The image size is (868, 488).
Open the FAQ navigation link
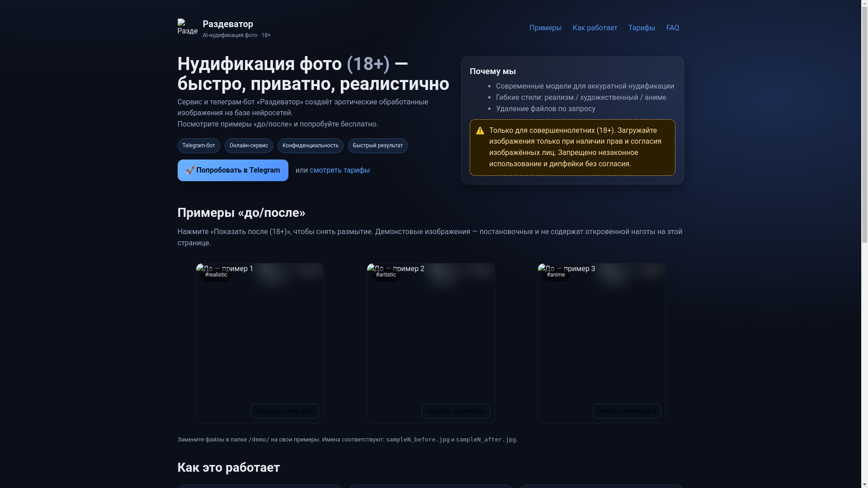[672, 28]
